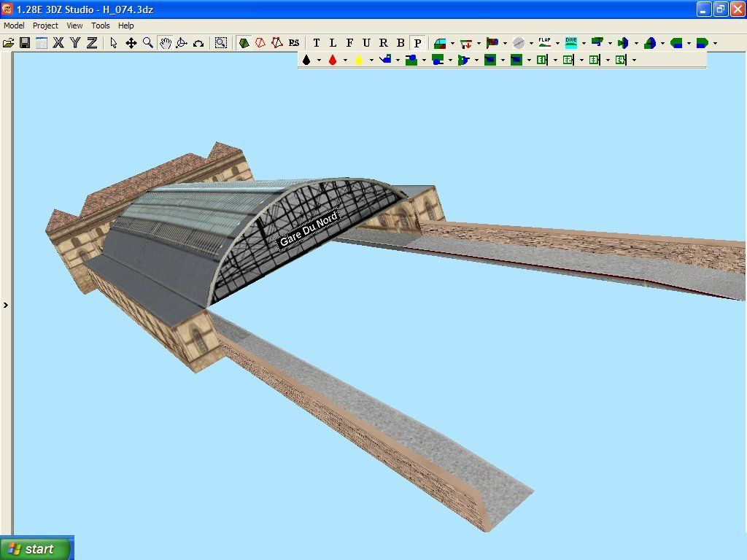Toggle vertex points display mode
Image resolution: width=747 pixels, height=560 pixels.
pos(276,43)
